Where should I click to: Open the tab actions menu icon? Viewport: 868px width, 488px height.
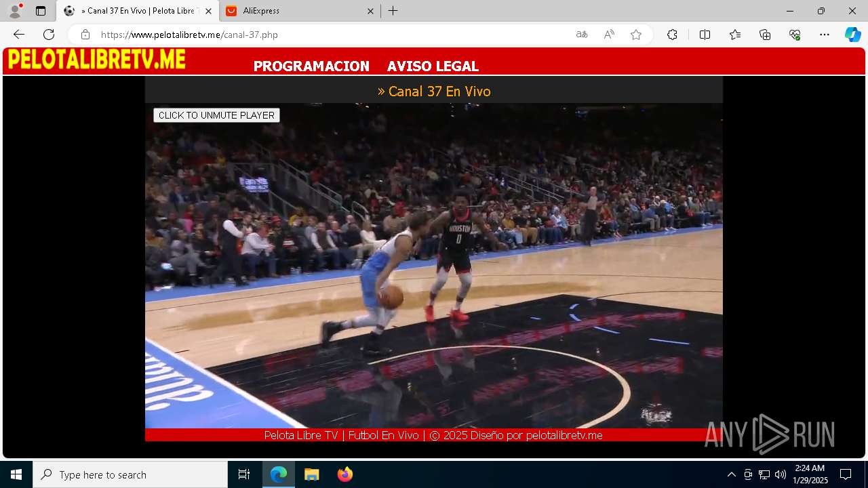tap(41, 11)
